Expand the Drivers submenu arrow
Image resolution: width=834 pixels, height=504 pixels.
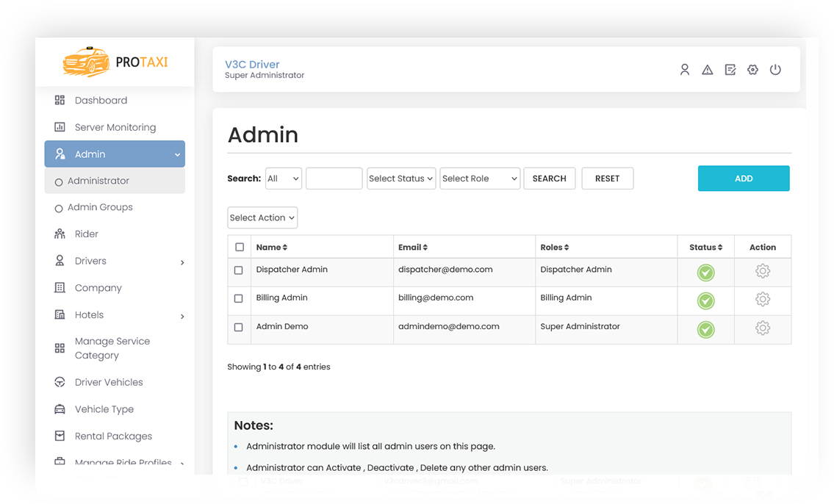(182, 262)
